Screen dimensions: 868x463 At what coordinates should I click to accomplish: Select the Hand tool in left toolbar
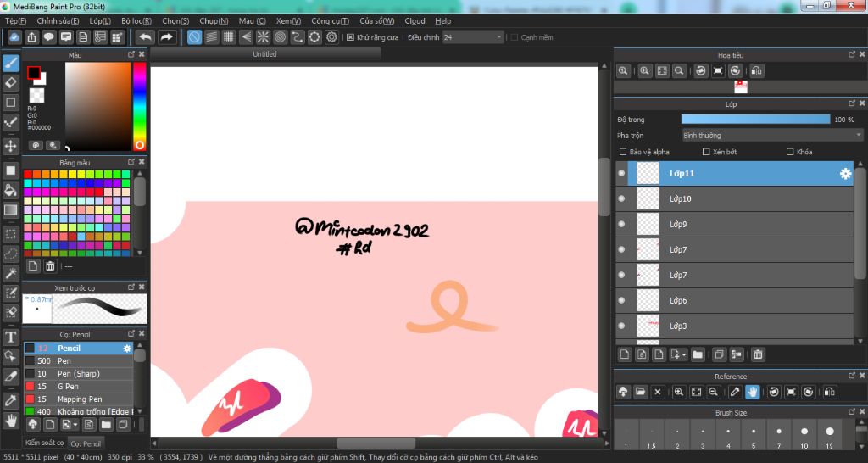(x=10, y=420)
